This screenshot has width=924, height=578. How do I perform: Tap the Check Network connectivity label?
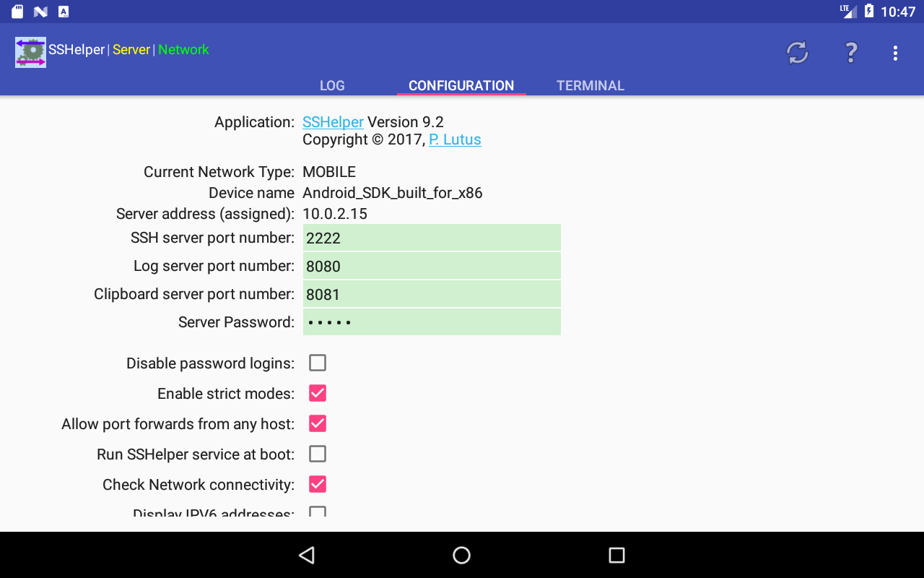(199, 485)
